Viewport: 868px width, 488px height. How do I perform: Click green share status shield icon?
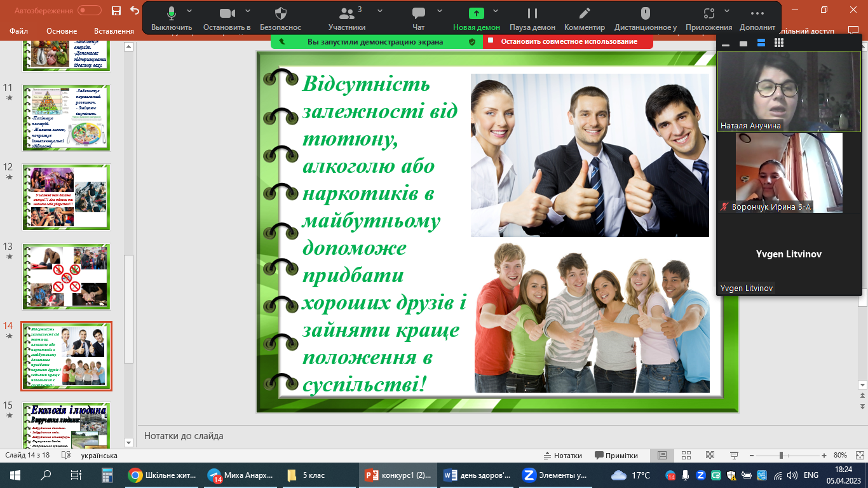471,41
